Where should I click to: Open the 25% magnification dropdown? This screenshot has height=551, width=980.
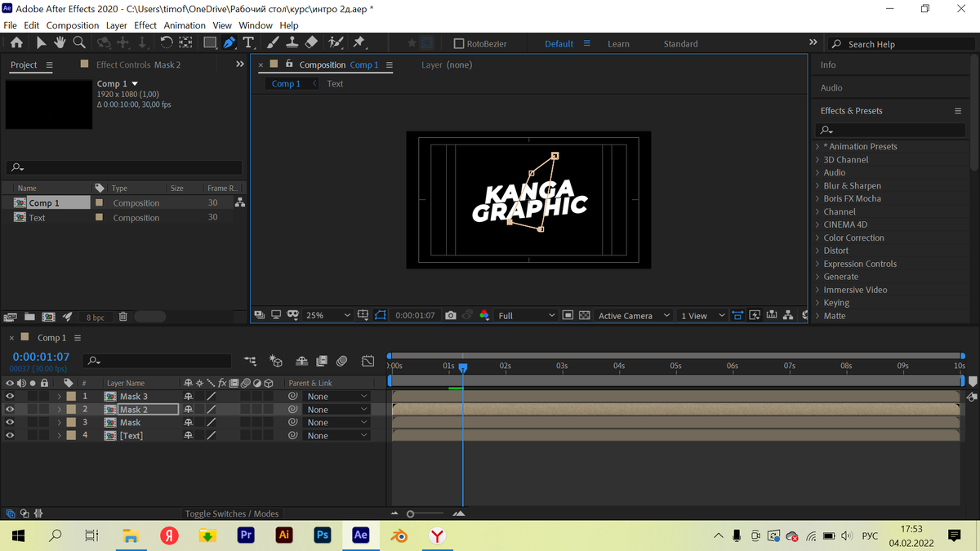pyautogui.click(x=327, y=315)
